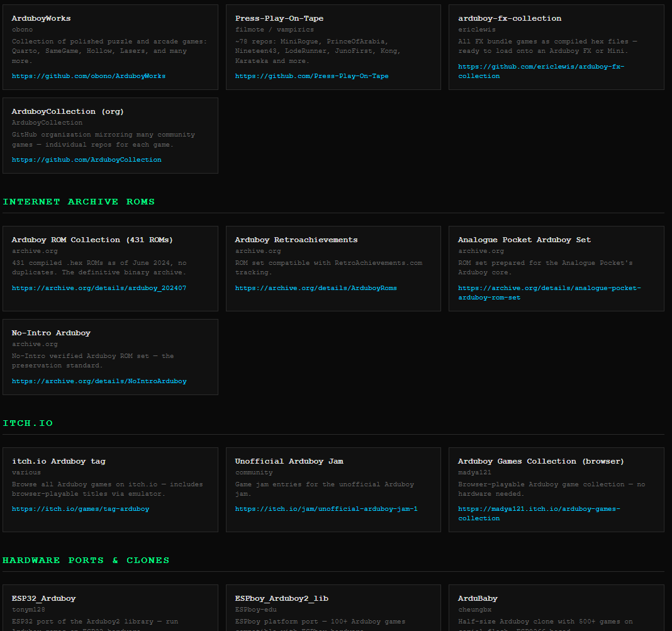The image size is (672, 631).
Task: Click the 'Game jam entries' description text
Action: click(x=325, y=489)
